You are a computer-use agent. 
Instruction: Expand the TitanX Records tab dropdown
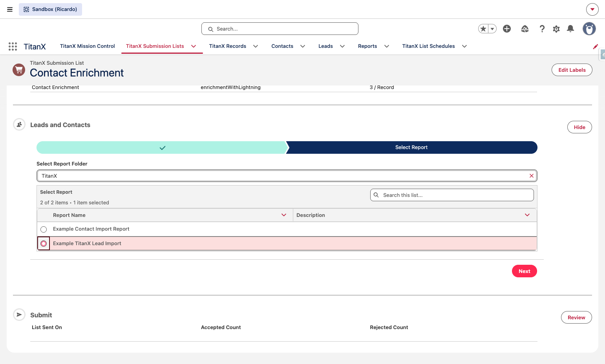pos(256,46)
